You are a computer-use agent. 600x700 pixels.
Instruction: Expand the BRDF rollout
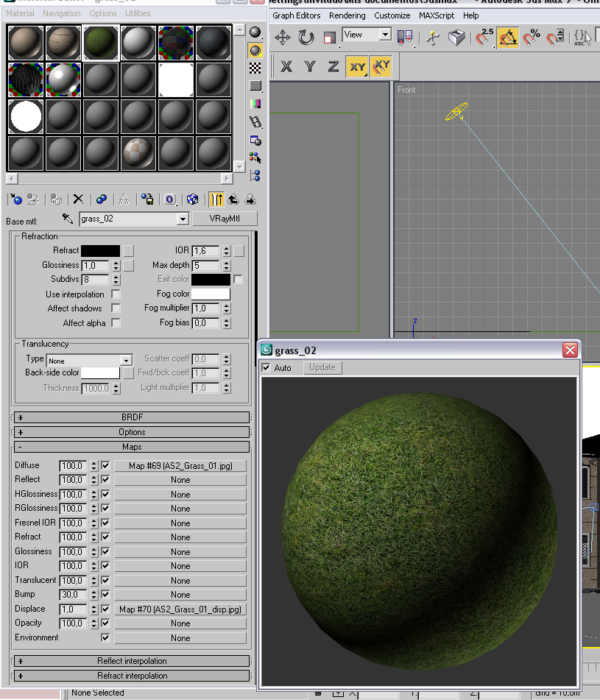pyautogui.click(x=132, y=417)
